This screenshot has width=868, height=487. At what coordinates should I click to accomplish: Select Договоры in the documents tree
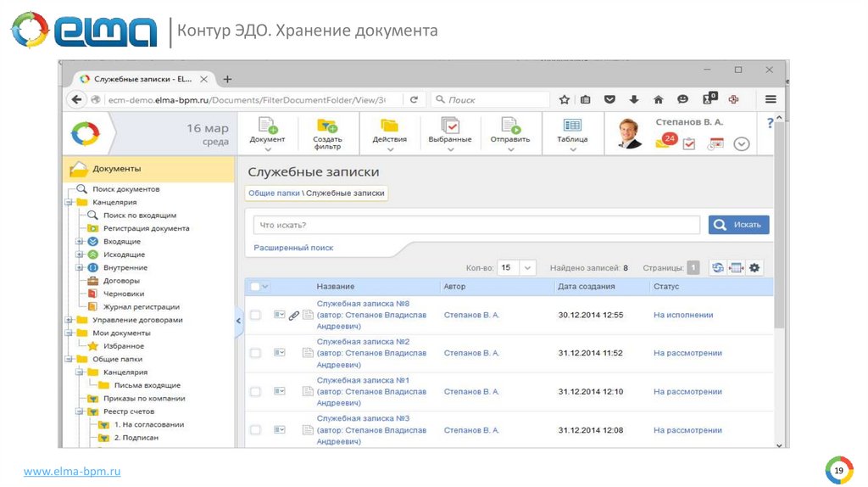coord(120,281)
